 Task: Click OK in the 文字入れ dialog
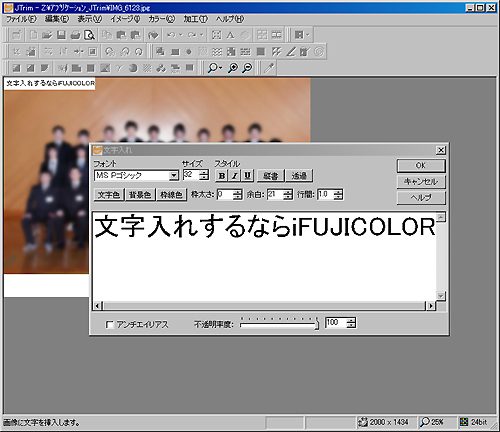(421, 166)
